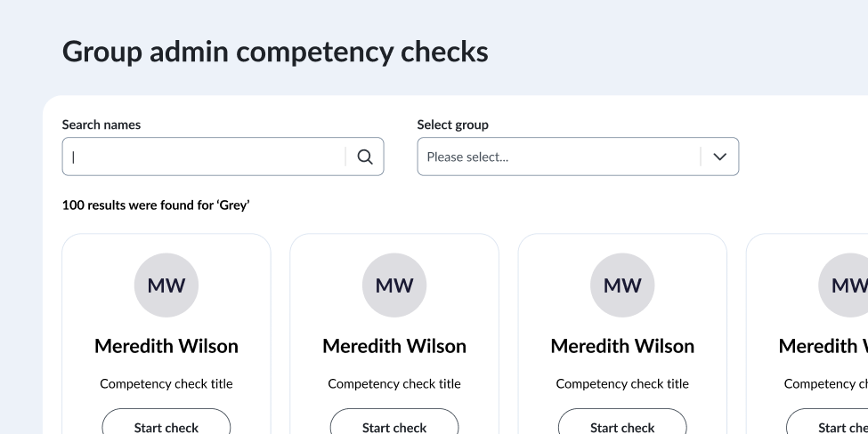Click the chevron arrow in Select group
The height and width of the screenshot is (434, 868).
[720, 157]
